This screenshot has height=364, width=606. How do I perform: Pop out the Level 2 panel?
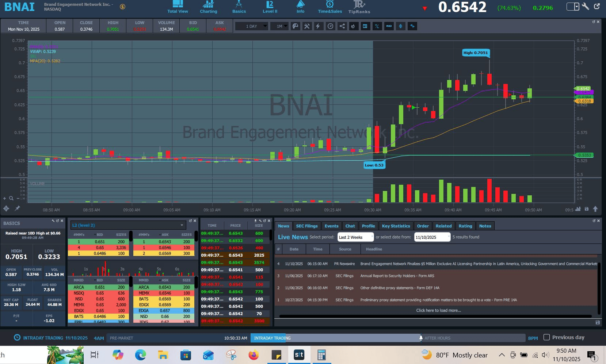pyautogui.click(x=190, y=221)
